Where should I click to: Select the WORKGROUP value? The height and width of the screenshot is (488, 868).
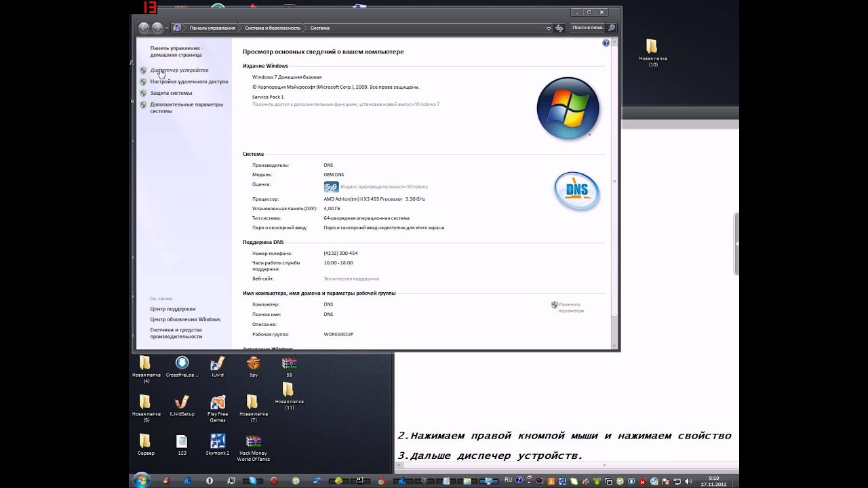click(338, 334)
